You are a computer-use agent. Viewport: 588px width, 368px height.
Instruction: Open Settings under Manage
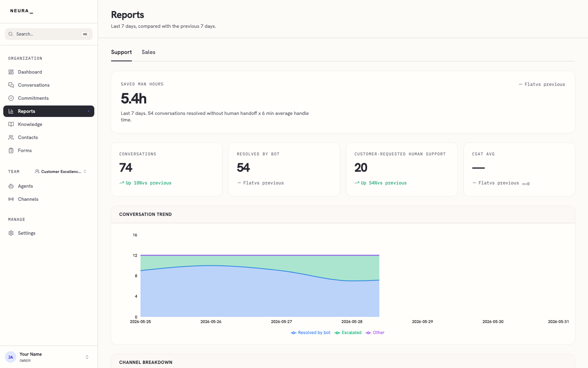49,233
